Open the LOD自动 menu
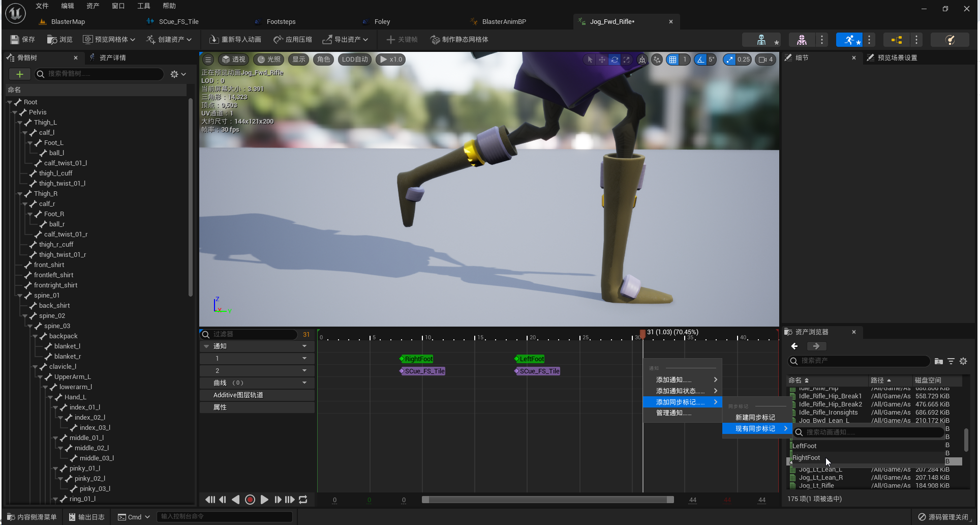The height and width of the screenshot is (525, 980). point(355,60)
